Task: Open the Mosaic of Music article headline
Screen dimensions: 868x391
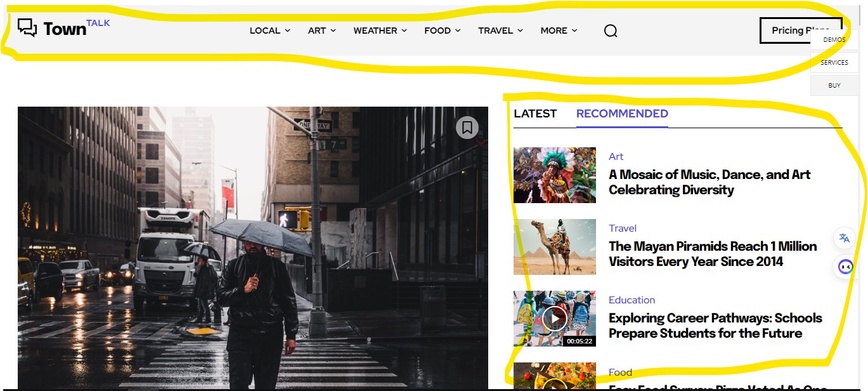Action: [x=709, y=182]
